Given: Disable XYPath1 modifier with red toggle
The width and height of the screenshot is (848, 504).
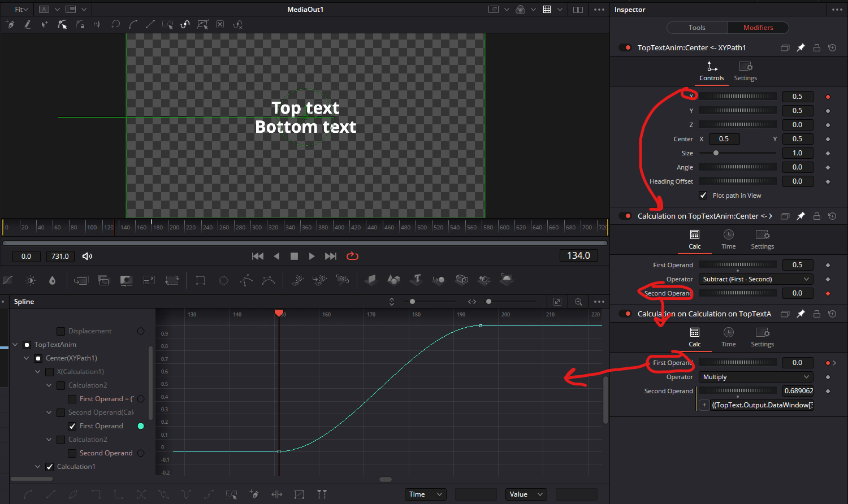Looking at the screenshot, I should click(626, 48).
